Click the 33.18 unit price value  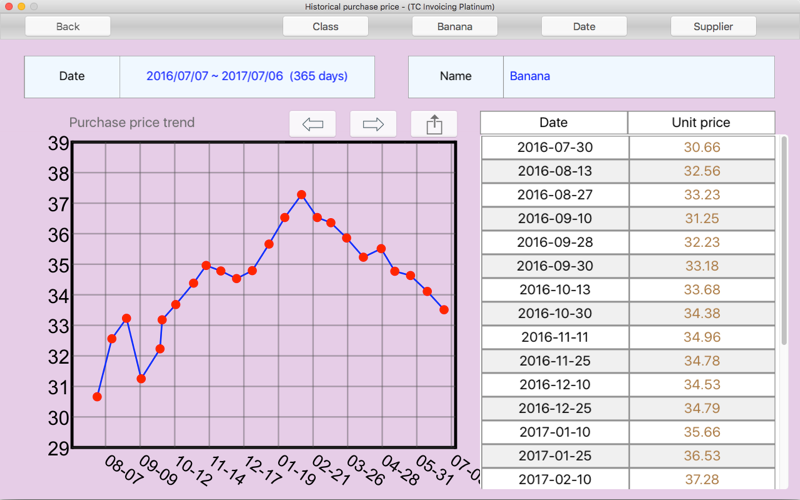[x=702, y=266]
